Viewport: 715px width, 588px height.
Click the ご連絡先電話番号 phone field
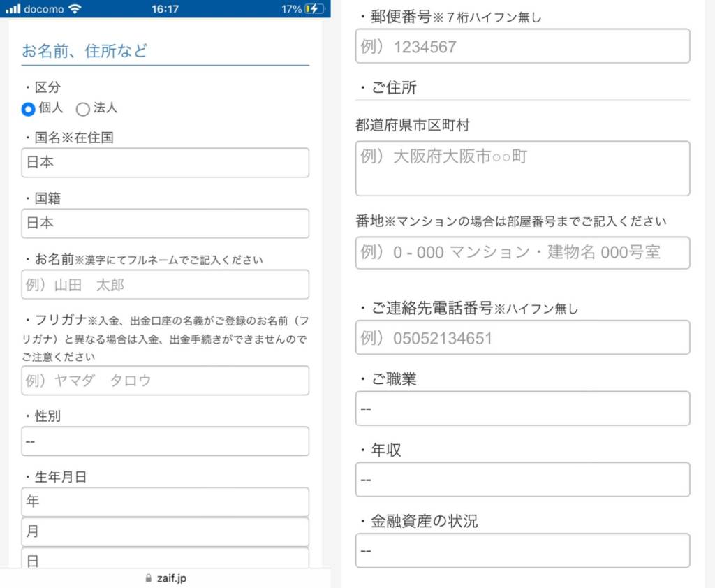(522, 338)
